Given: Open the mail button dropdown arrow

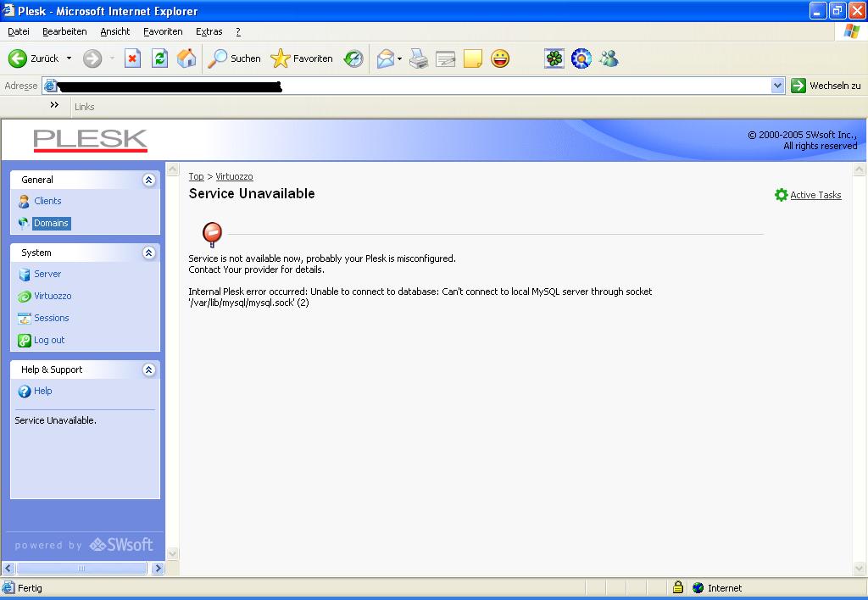Looking at the screenshot, I should coord(400,58).
